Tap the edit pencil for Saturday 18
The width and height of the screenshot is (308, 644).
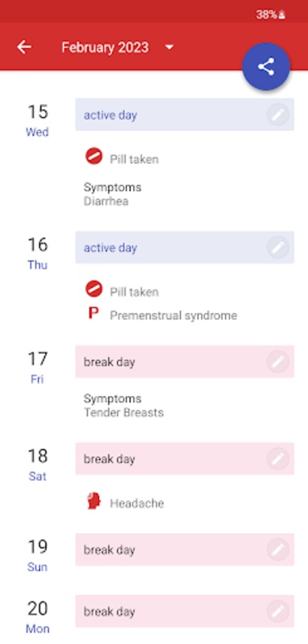[x=277, y=459]
